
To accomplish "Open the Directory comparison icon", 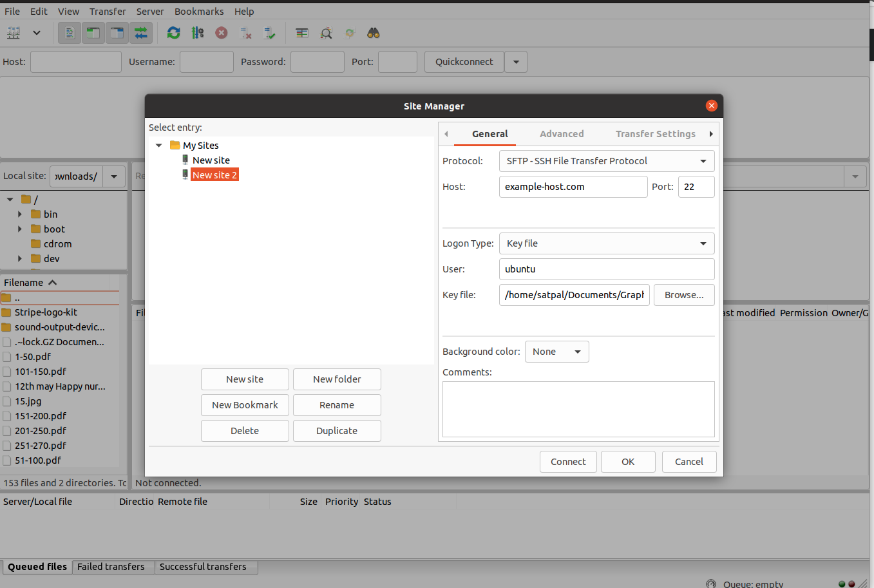I will tap(326, 32).
